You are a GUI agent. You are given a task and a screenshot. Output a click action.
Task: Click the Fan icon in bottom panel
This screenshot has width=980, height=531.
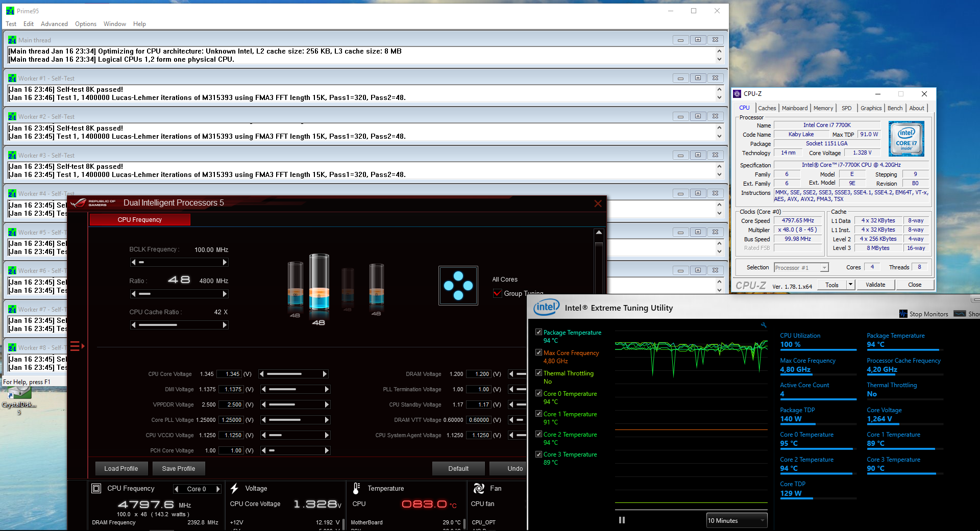coord(479,488)
